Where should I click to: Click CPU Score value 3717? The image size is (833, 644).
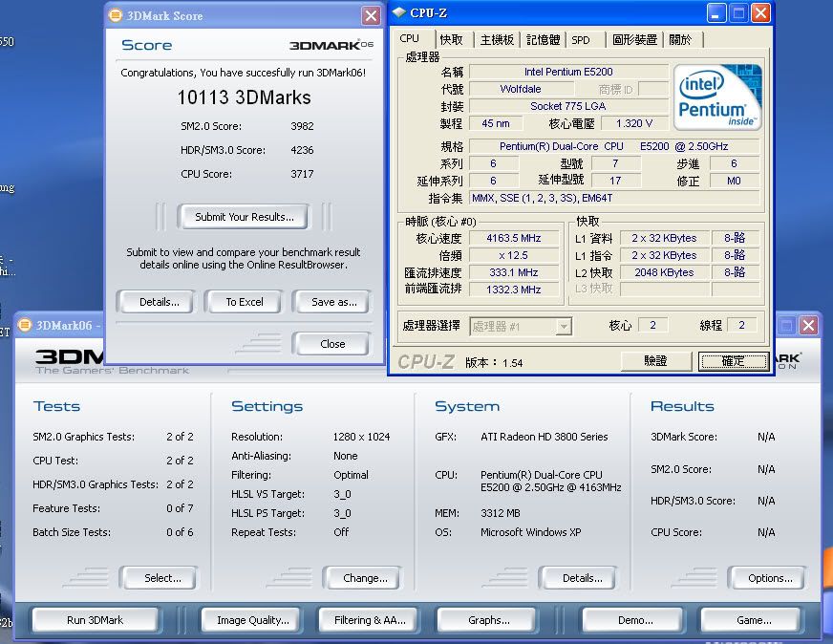[x=302, y=174]
